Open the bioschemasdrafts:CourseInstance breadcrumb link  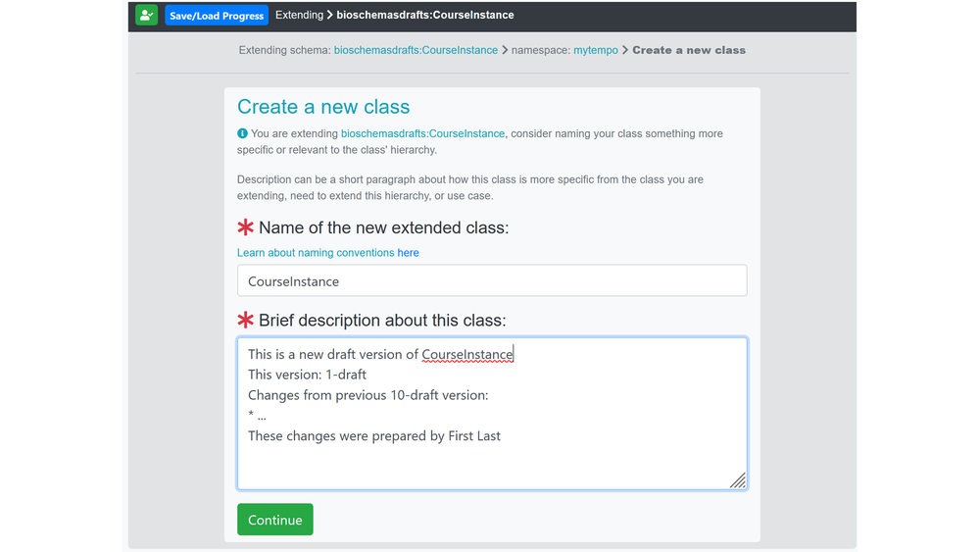[x=416, y=50]
